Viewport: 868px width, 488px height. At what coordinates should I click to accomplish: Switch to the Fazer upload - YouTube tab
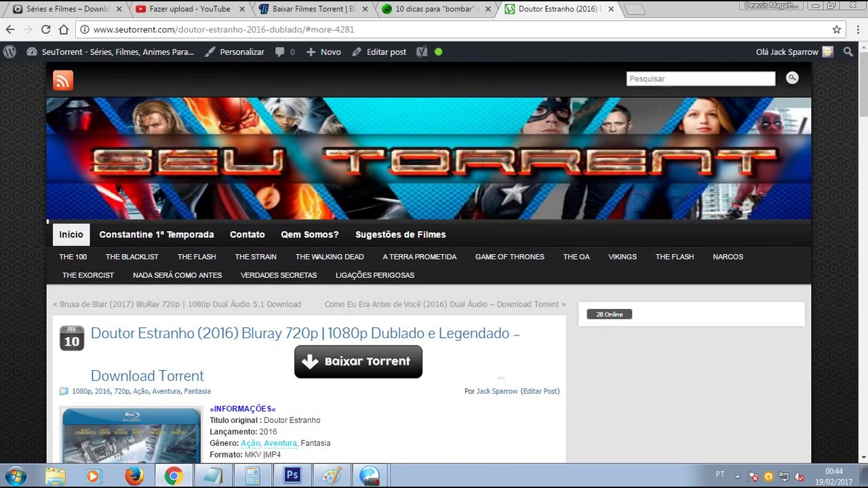point(189,9)
